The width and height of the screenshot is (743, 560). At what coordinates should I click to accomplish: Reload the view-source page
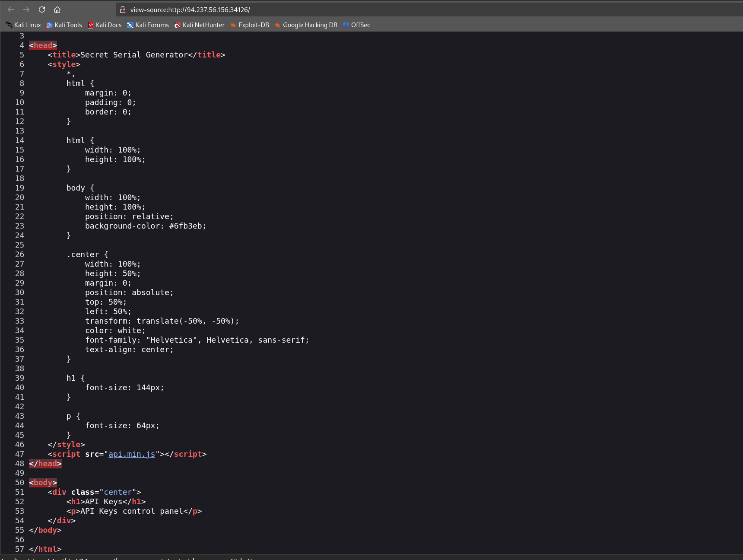[42, 10]
